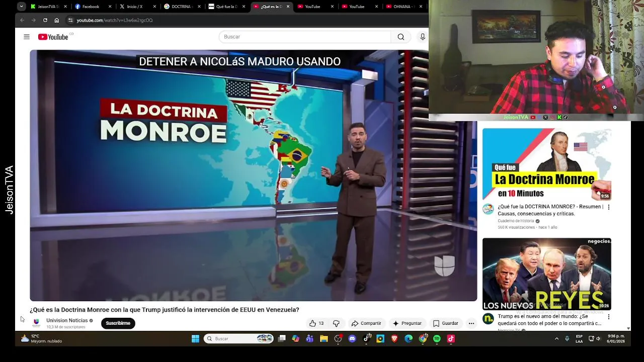Click the taskbar Buscar search box
This screenshot has width=644, height=362.
(x=239, y=339)
